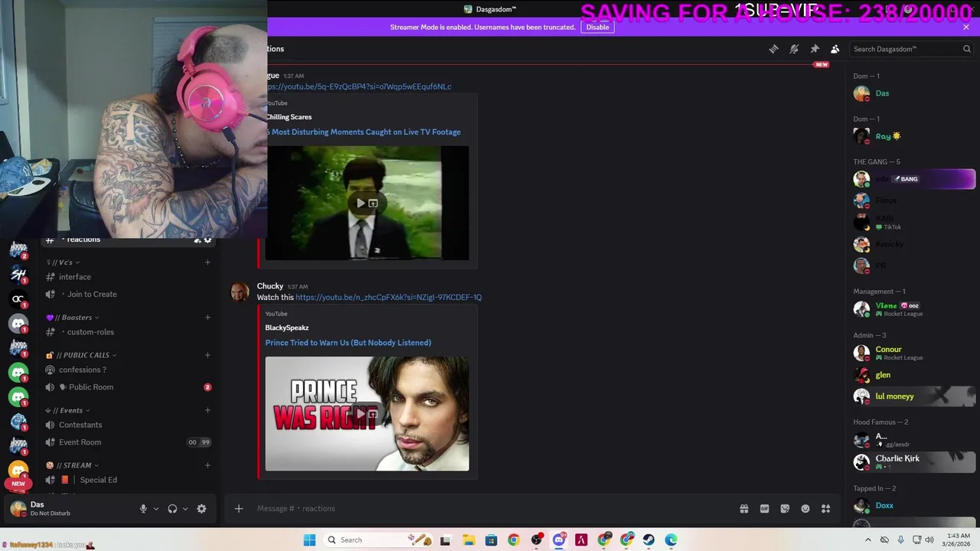Open User Settings gear icon

[201, 509]
